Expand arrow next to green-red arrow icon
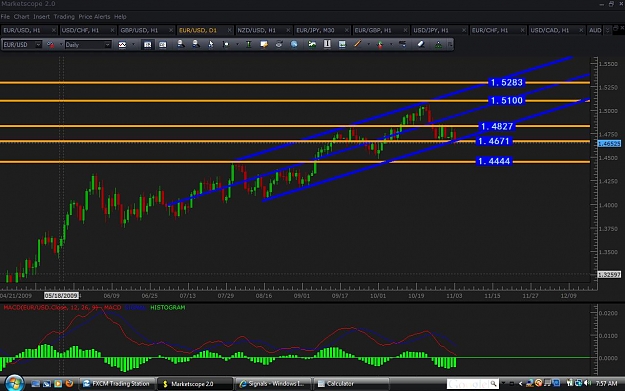The image size is (625, 391). coord(391,44)
